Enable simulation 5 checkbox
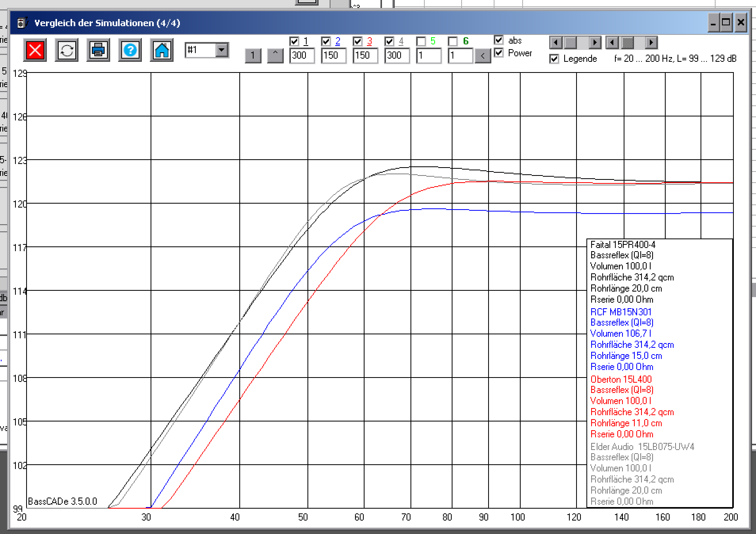The height and width of the screenshot is (534, 756). pyautogui.click(x=421, y=41)
